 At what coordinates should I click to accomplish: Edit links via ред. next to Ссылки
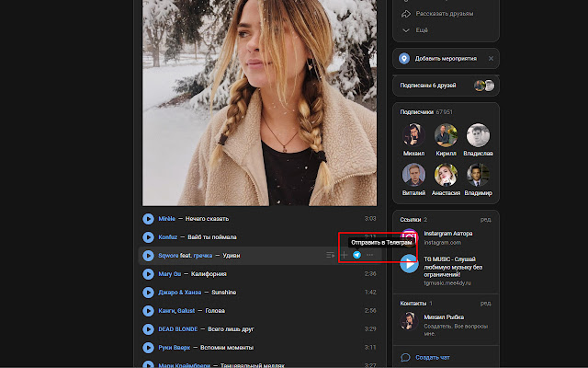click(486, 219)
